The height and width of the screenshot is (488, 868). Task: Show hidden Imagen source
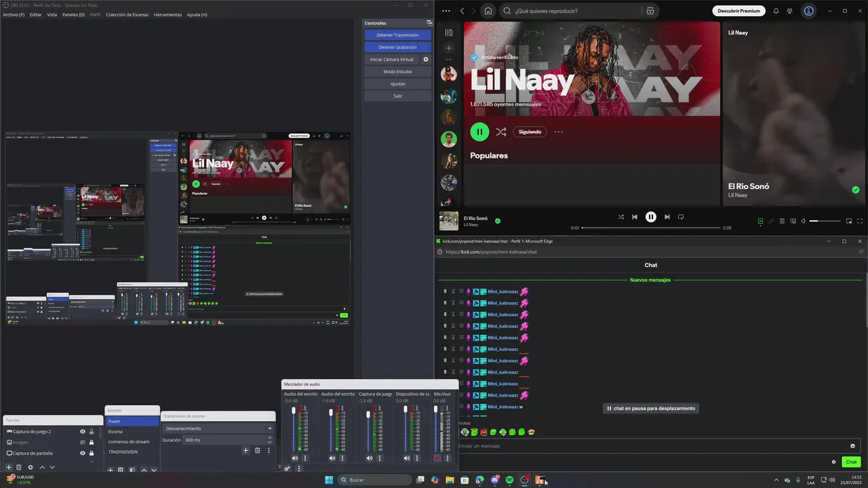pos(83,442)
